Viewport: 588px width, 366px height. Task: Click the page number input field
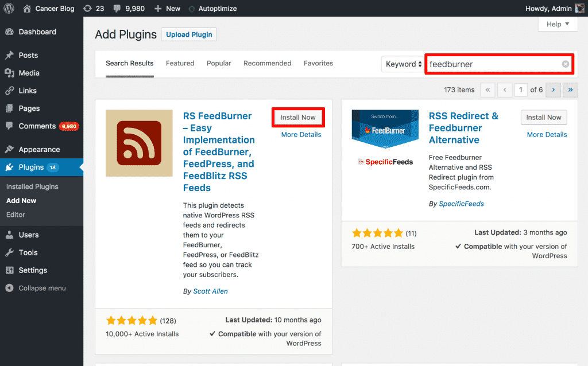(x=521, y=89)
